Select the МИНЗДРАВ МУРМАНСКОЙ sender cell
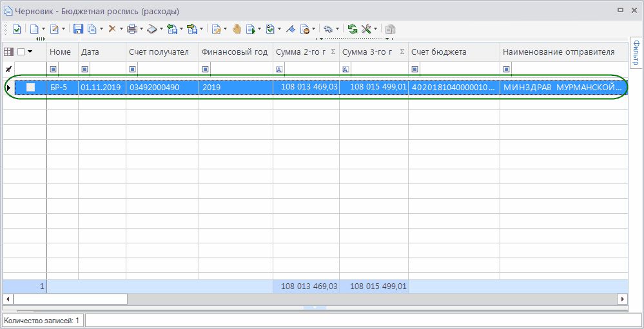Image resolution: width=644 pixels, height=329 pixels. tap(562, 88)
